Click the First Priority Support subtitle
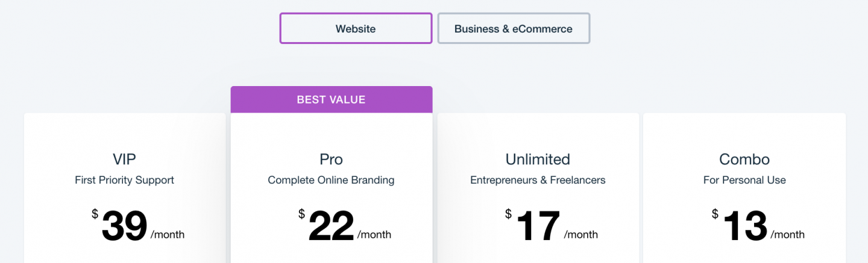This screenshot has height=263, width=868. click(x=125, y=180)
